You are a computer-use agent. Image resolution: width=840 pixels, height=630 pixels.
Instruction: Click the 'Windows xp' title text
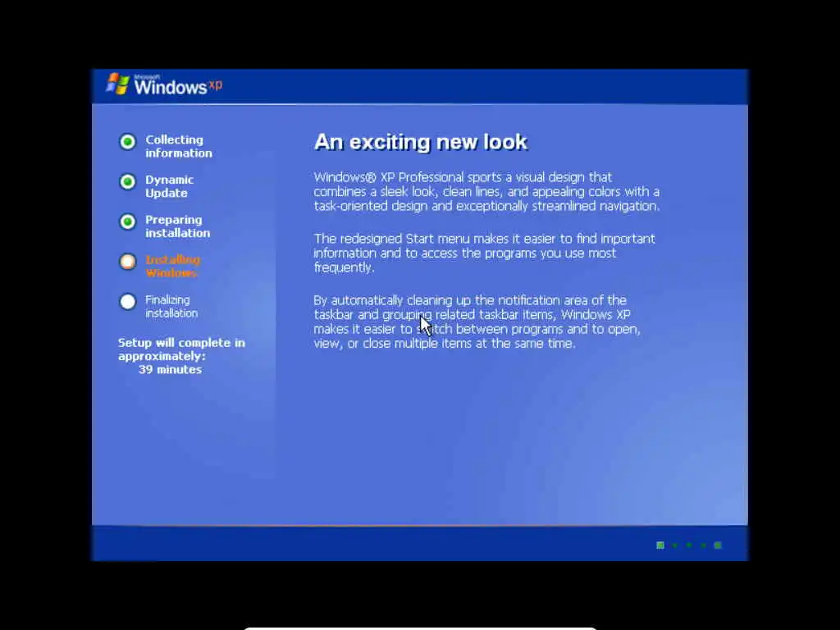[x=178, y=85]
